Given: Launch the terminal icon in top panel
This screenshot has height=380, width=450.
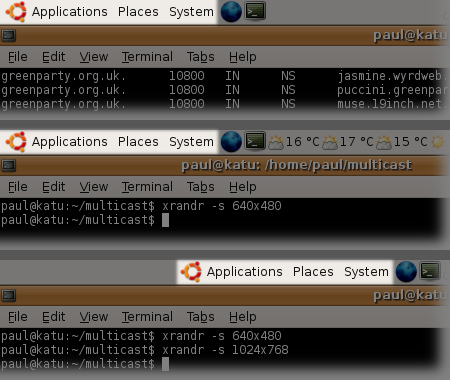Looking at the screenshot, I should 255,11.
